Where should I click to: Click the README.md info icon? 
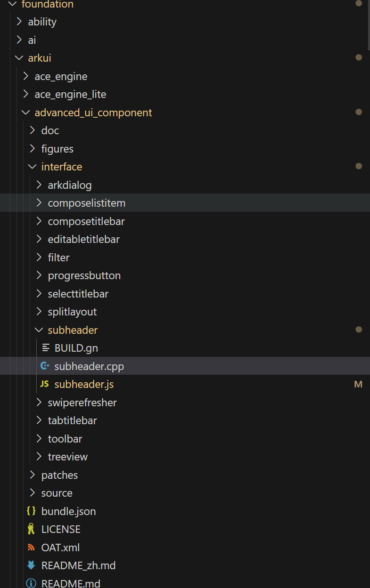tap(32, 583)
